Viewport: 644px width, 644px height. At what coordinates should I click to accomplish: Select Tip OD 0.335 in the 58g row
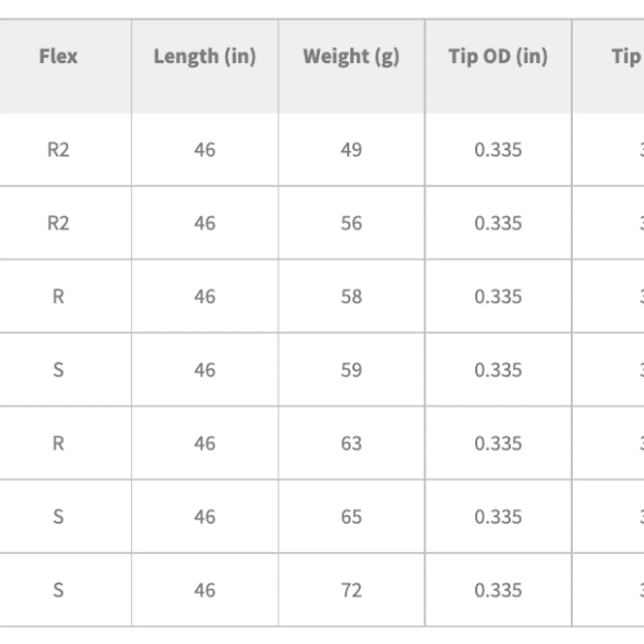pos(498,297)
